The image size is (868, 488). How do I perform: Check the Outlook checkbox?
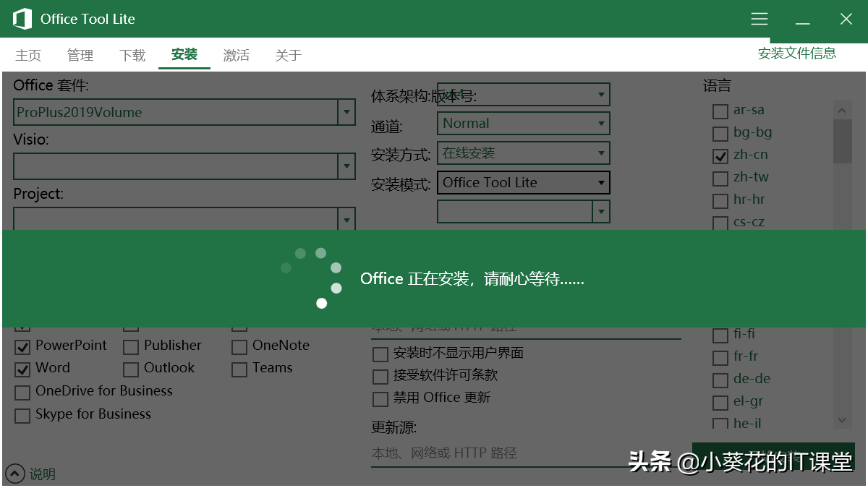[x=131, y=369]
